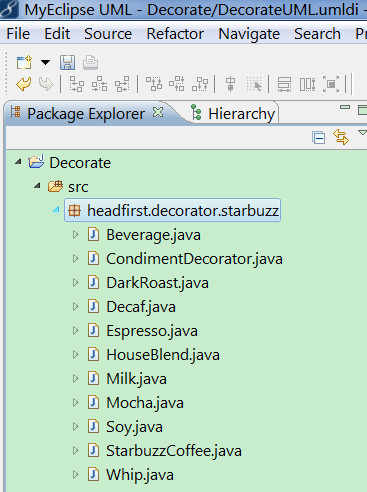This screenshot has width=367, height=492.
Task: Click the third vertical align icon
Action: (x=200, y=84)
